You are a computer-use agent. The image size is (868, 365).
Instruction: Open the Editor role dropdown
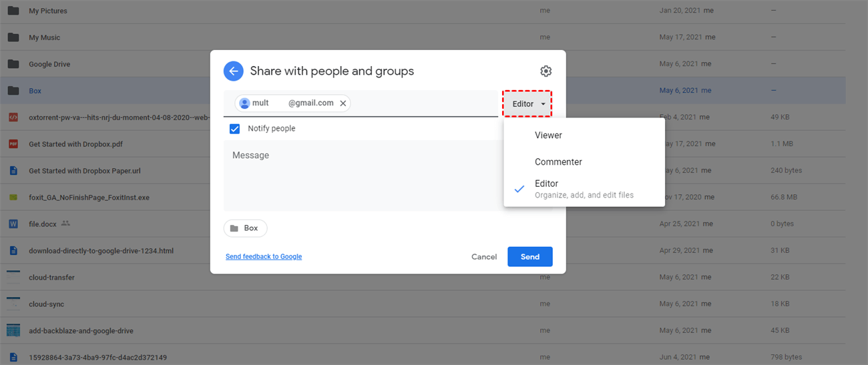[x=528, y=103]
